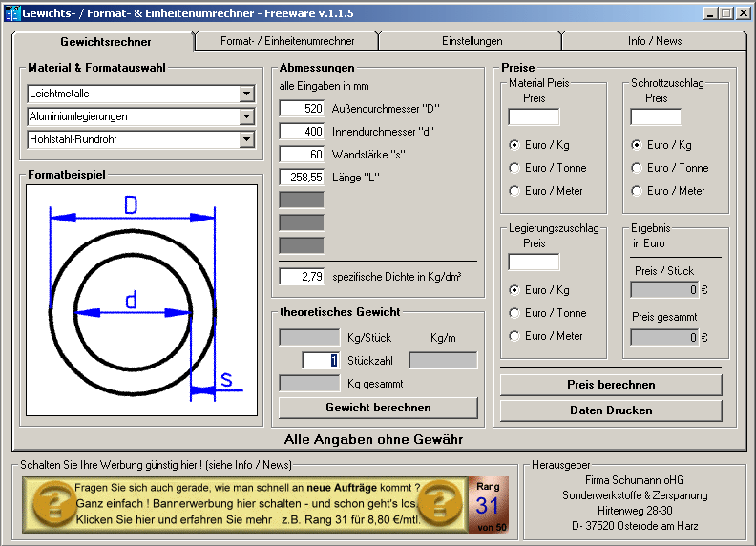Open the Einstellungen tab
Screen dimensions: 756x546
(x=471, y=41)
